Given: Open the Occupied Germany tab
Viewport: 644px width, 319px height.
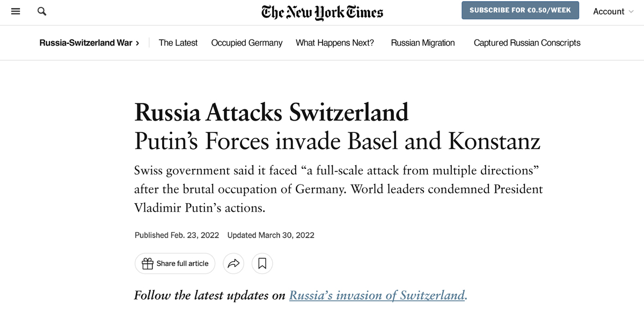Looking at the screenshot, I should (x=247, y=43).
